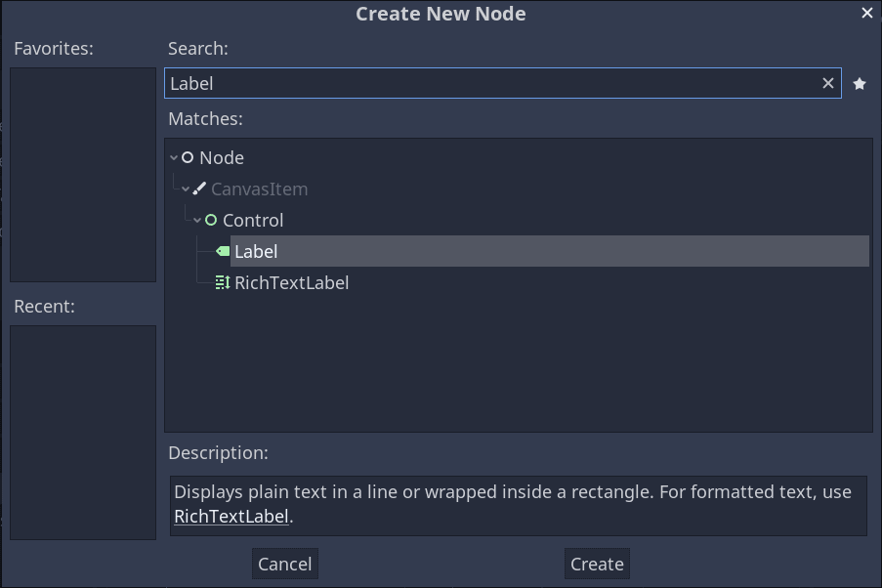Image resolution: width=882 pixels, height=588 pixels.
Task: Open the RichTextLabel documentation link
Action: point(231,516)
